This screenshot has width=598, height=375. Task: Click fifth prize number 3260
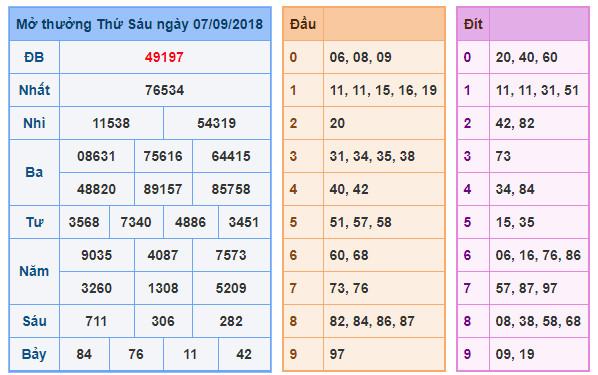click(96, 288)
